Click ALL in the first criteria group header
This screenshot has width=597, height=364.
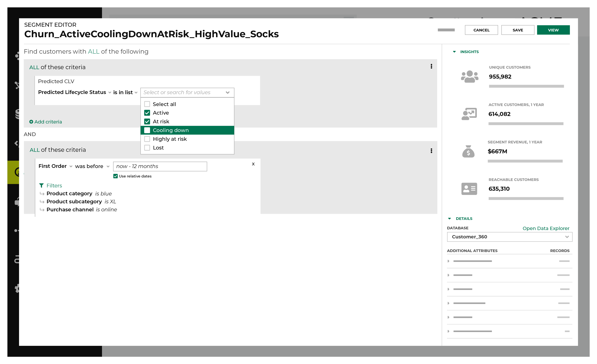(34, 67)
